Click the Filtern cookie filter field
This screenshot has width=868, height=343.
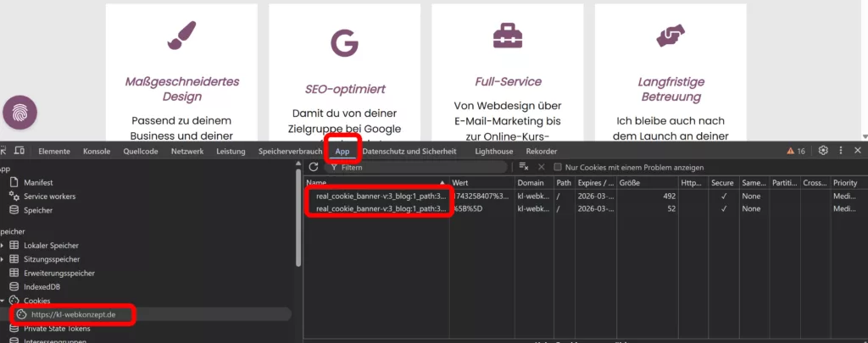point(415,167)
